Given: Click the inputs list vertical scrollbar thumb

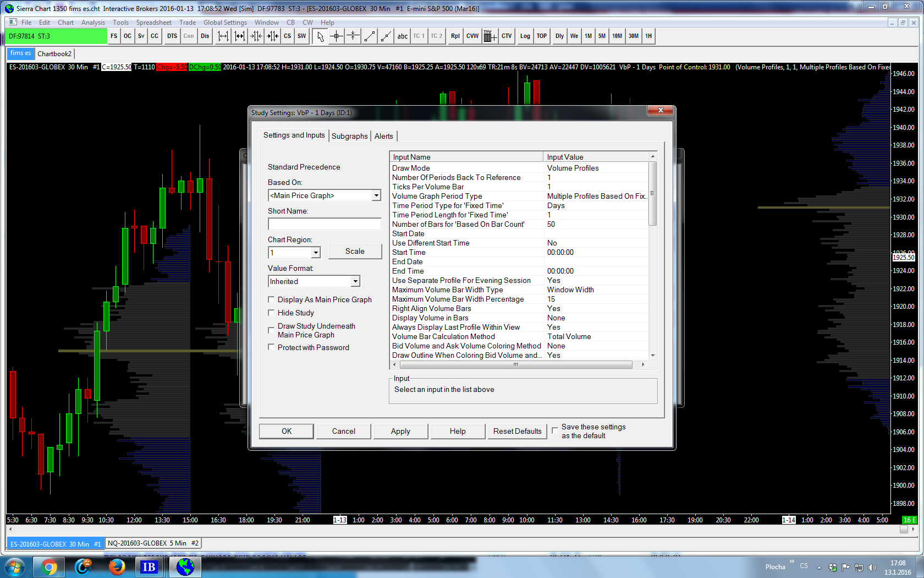Looking at the screenshot, I should (x=653, y=194).
